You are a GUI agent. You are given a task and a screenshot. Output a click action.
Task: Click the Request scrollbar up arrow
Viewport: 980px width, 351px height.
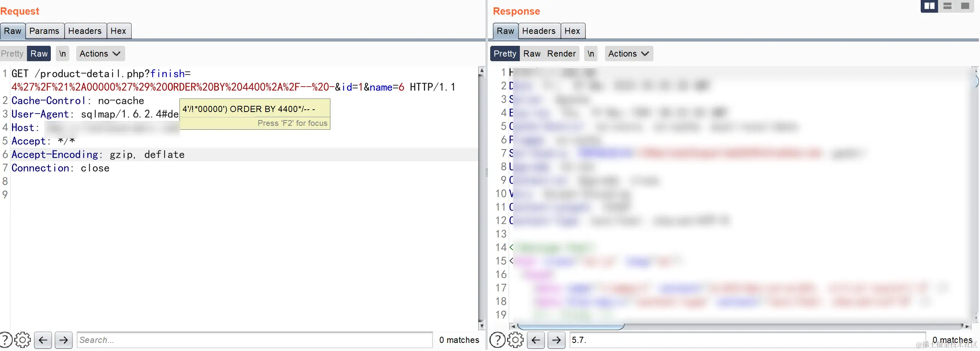481,70
